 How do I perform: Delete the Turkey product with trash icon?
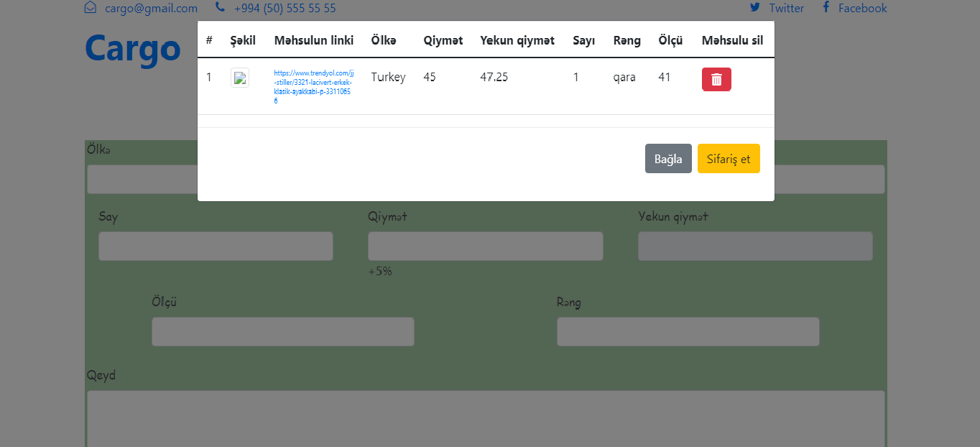point(716,80)
